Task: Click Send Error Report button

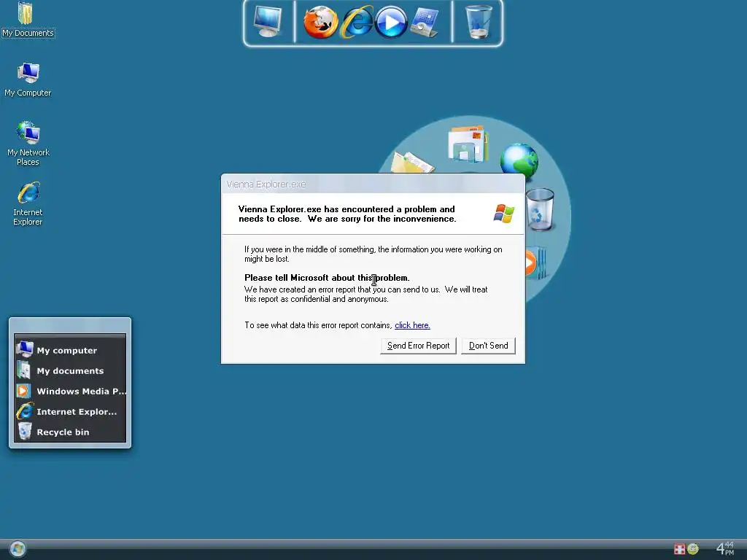Action: pos(418,346)
